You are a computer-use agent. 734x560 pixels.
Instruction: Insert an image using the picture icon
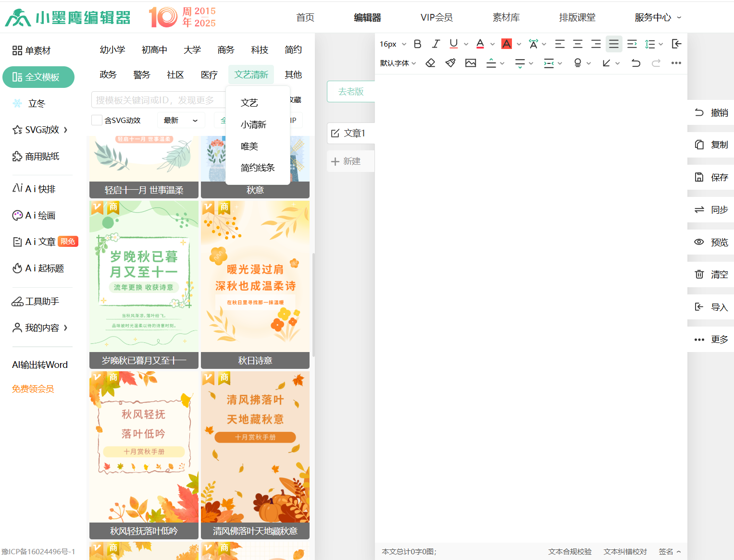[x=471, y=63]
